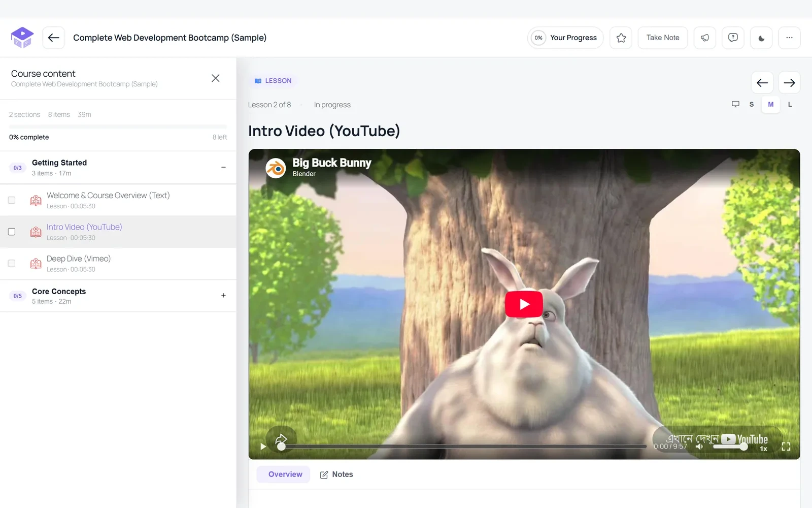Screen dimensions: 812x508
Task: Click the Course content heading
Action: 43,74
